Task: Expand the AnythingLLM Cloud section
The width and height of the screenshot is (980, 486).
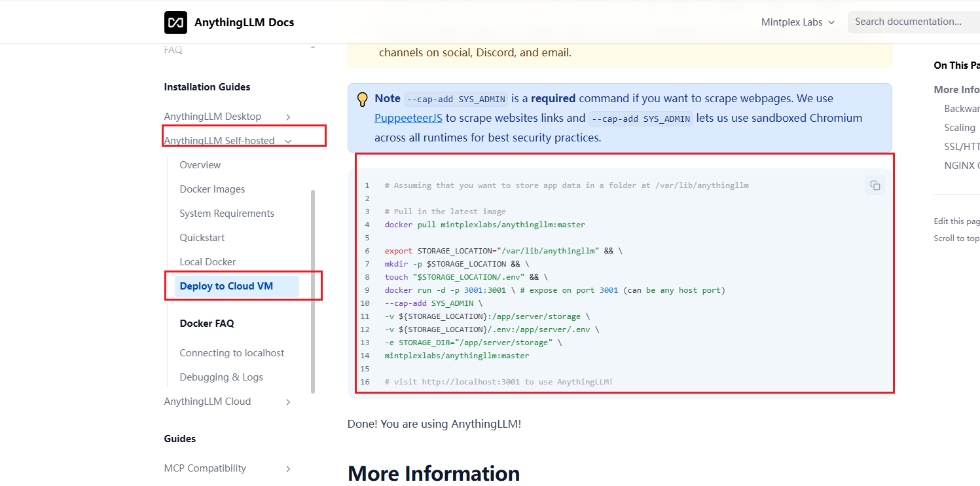Action: (x=288, y=402)
